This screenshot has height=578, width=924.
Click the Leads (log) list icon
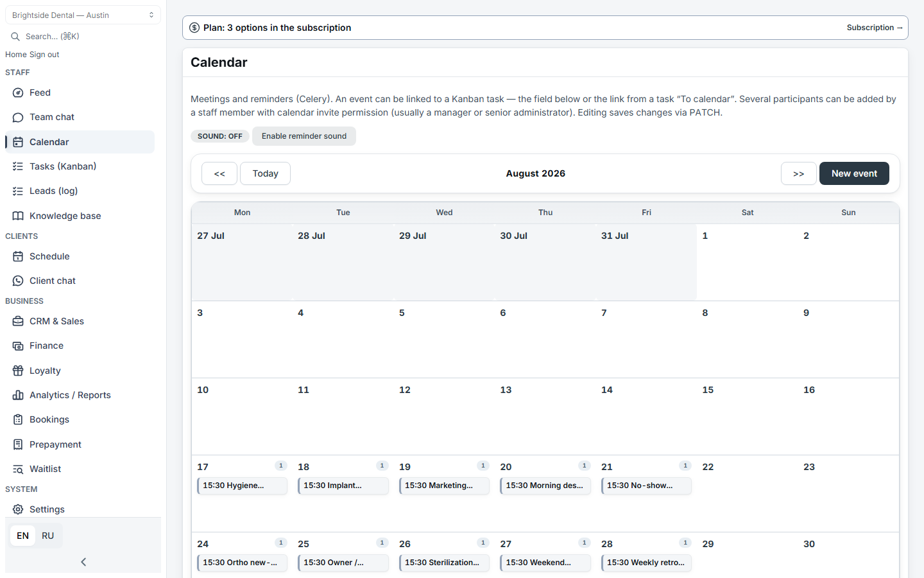[x=18, y=191]
